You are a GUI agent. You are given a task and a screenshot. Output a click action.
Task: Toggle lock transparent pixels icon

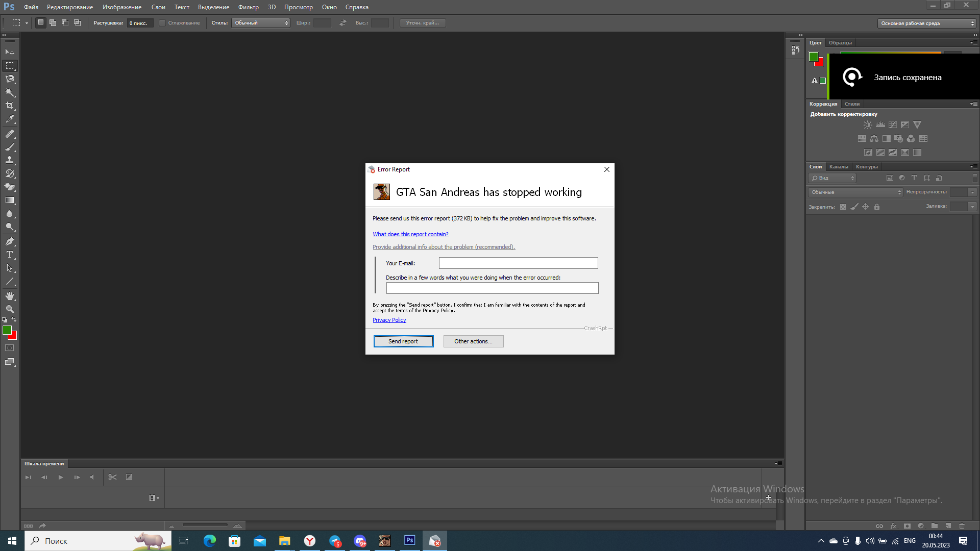[x=843, y=207]
